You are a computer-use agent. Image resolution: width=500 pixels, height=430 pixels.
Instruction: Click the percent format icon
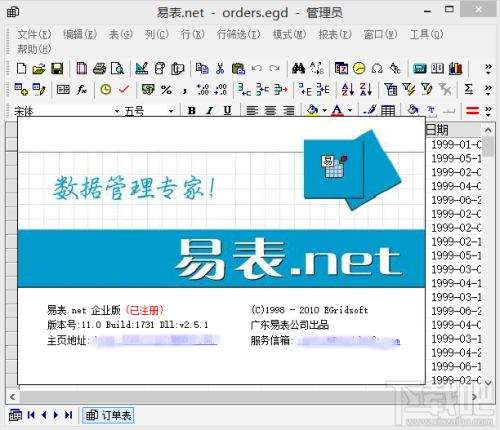coord(166,89)
